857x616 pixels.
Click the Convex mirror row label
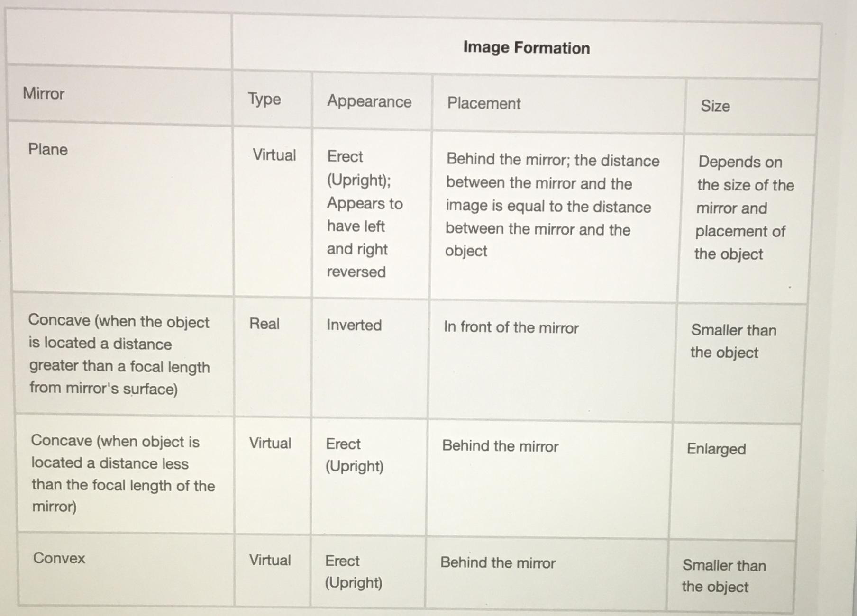(59, 558)
